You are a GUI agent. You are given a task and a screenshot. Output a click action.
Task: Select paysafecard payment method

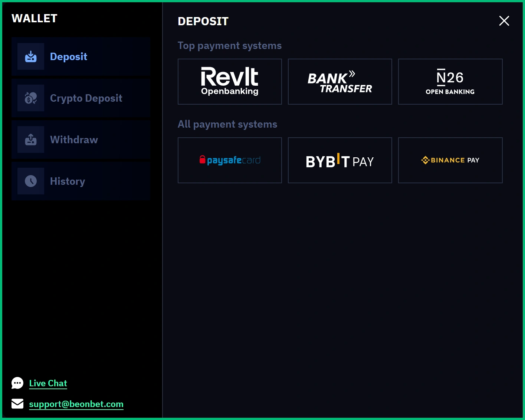[x=230, y=160]
